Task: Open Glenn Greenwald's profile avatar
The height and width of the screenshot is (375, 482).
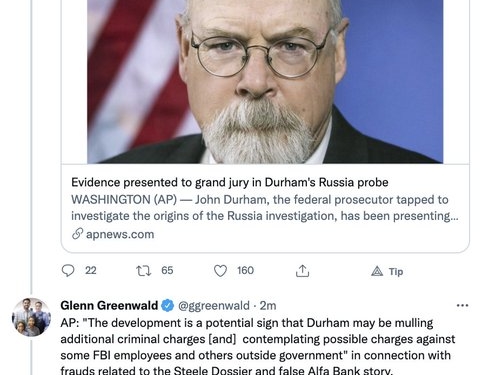Action: coord(31,317)
